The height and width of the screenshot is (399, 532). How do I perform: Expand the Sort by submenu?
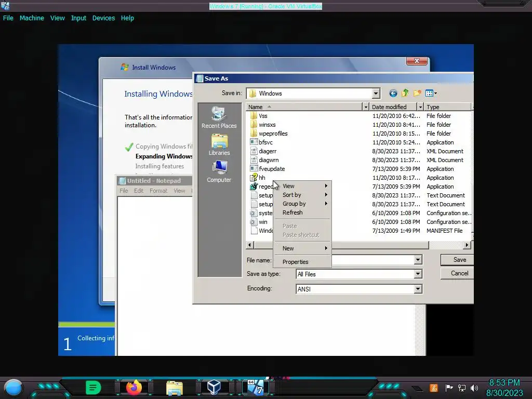302,195
